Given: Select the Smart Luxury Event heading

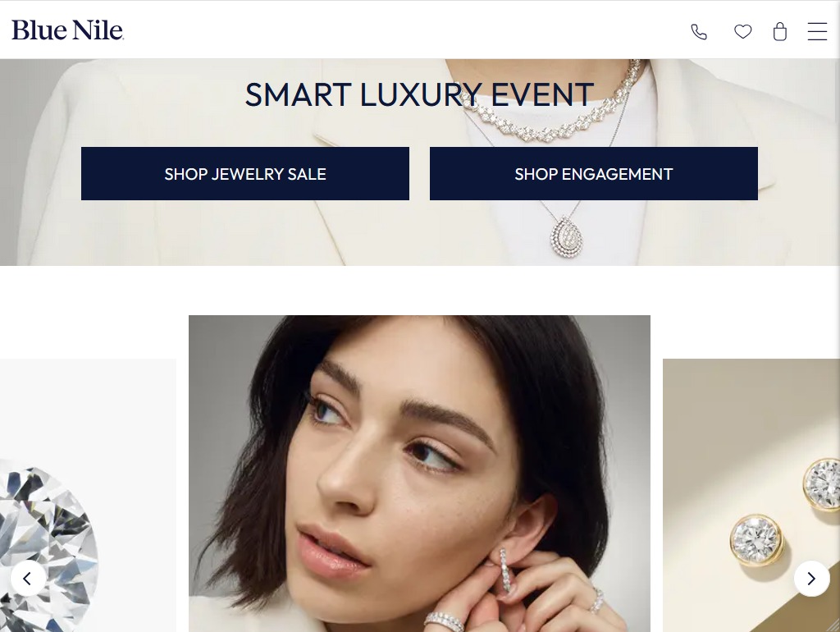Looking at the screenshot, I should pos(419,95).
